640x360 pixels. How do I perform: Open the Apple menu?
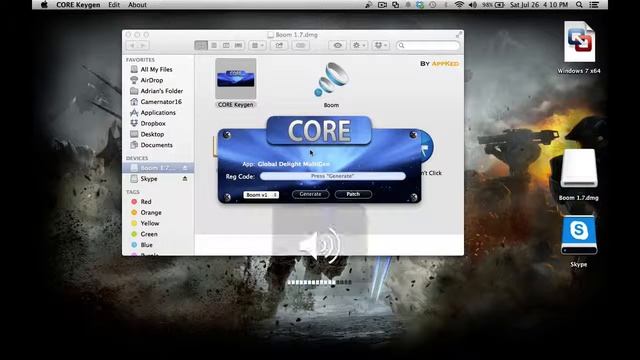tap(44, 5)
